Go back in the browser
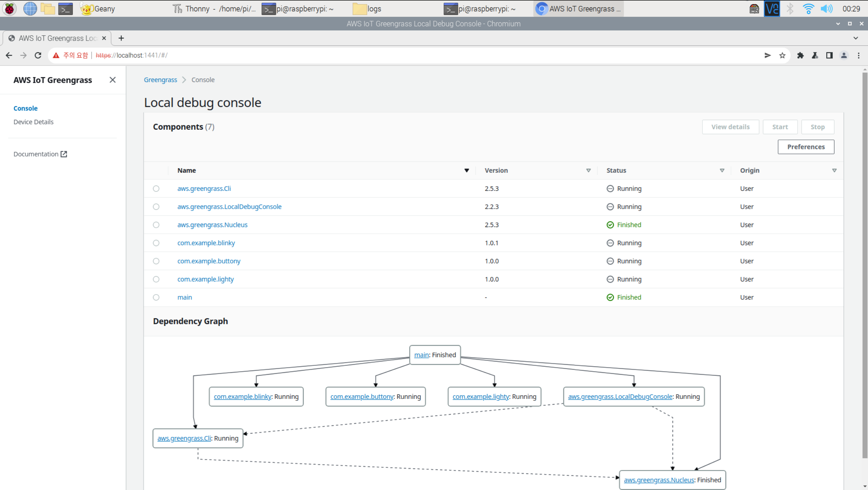The image size is (868, 490). [x=9, y=55]
